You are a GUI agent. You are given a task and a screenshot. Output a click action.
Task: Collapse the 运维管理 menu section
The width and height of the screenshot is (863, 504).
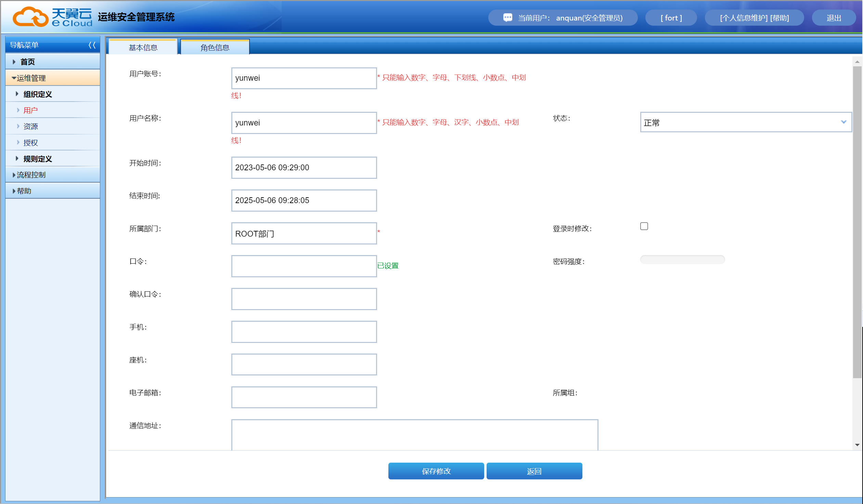[31, 78]
